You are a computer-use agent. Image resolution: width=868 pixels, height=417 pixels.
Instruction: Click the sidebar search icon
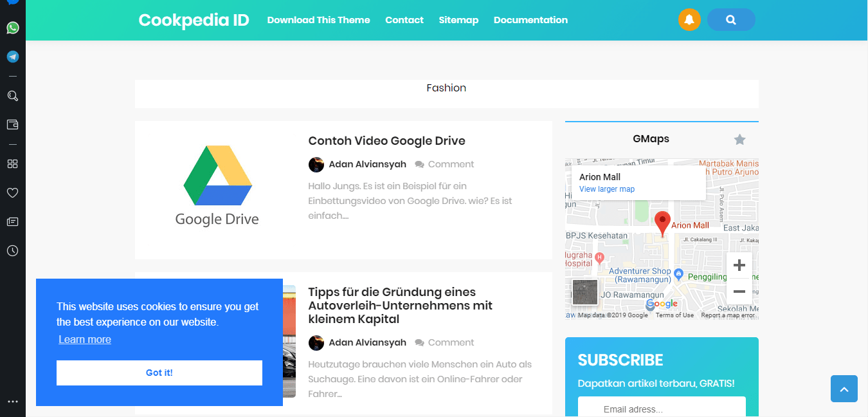(x=13, y=96)
